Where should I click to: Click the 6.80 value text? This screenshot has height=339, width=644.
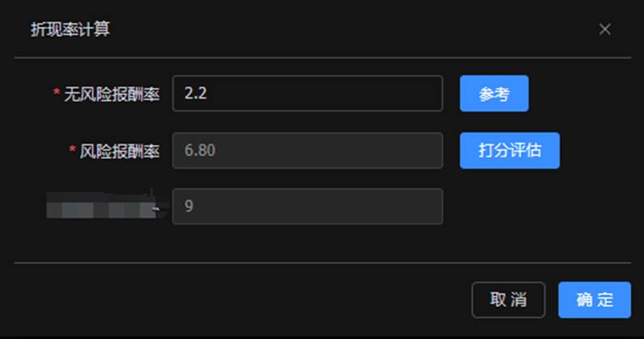[199, 150]
